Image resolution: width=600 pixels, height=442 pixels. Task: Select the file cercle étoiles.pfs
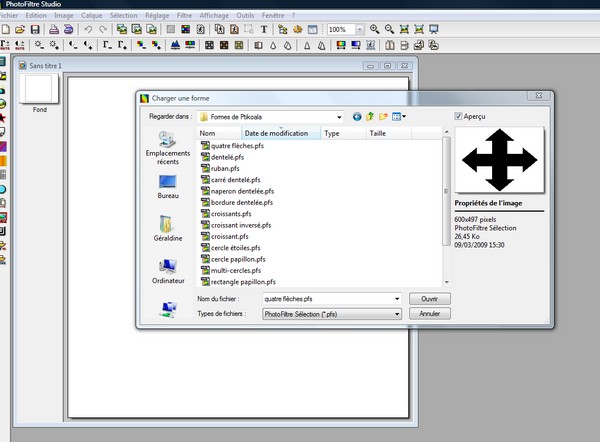click(x=231, y=248)
